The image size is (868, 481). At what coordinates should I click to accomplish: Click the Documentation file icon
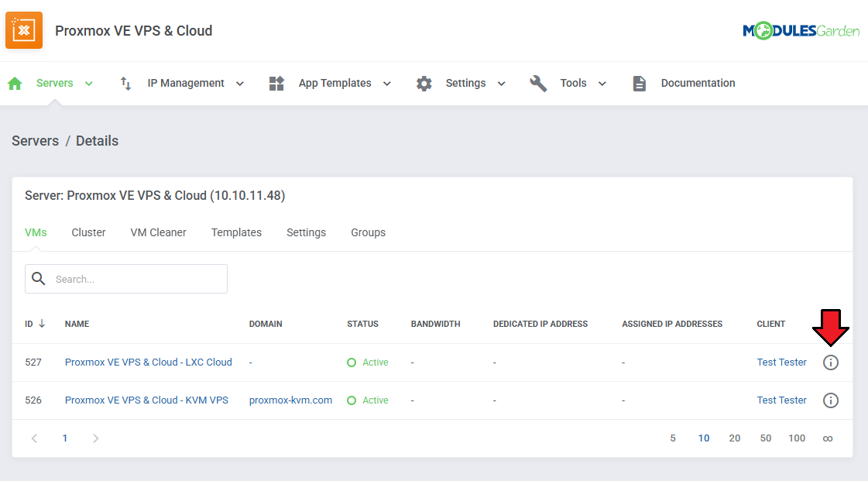(x=640, y=83)
